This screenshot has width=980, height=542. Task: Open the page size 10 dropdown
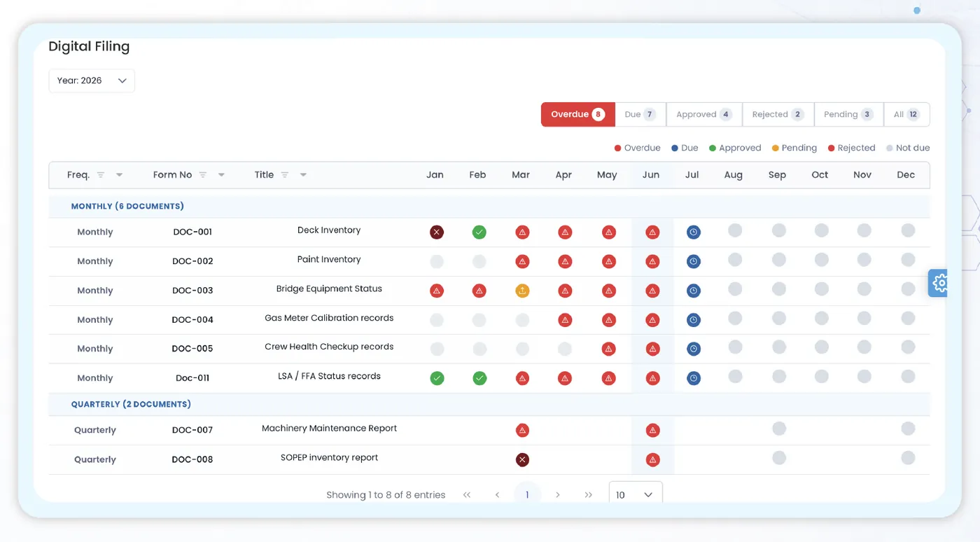click(x=636, y=494)
